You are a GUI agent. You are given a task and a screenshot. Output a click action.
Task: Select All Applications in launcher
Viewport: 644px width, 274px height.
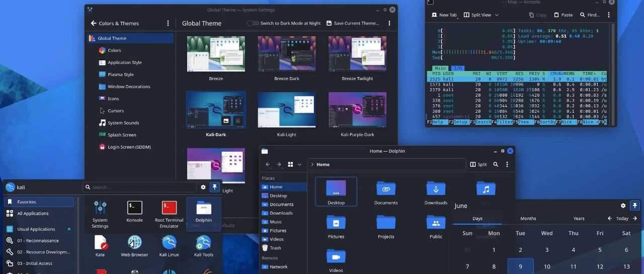pos(39,214)
